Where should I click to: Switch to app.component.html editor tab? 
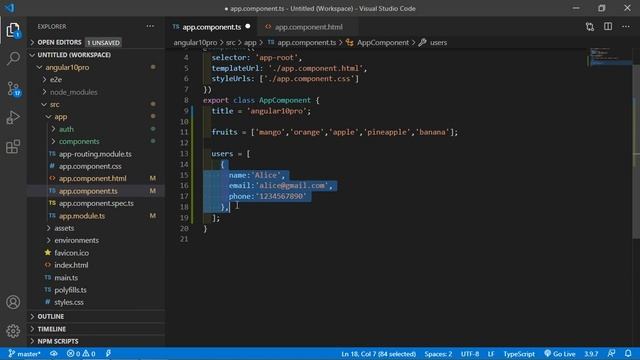[308, 27]
